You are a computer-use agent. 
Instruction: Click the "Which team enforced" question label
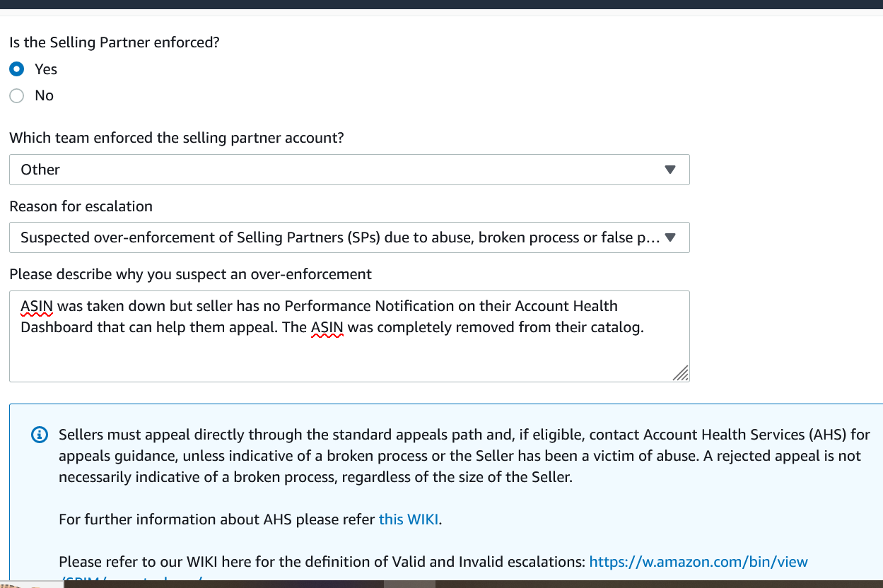pos(177,138)
